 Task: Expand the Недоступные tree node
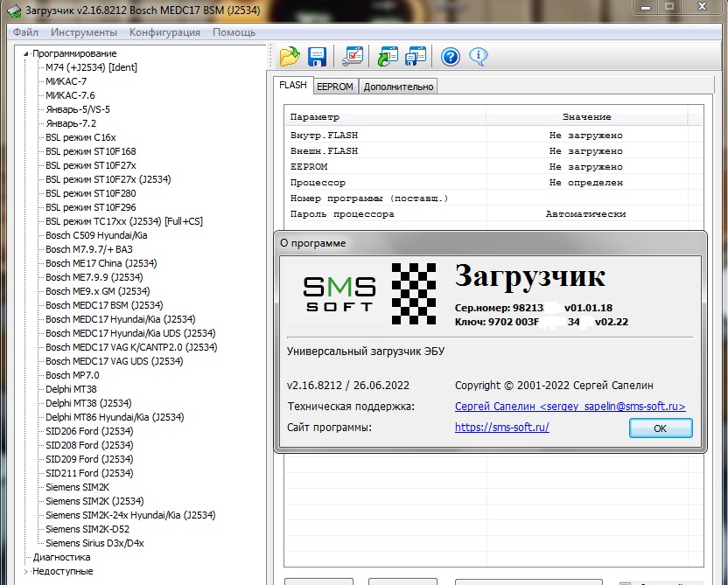[26, 571]
